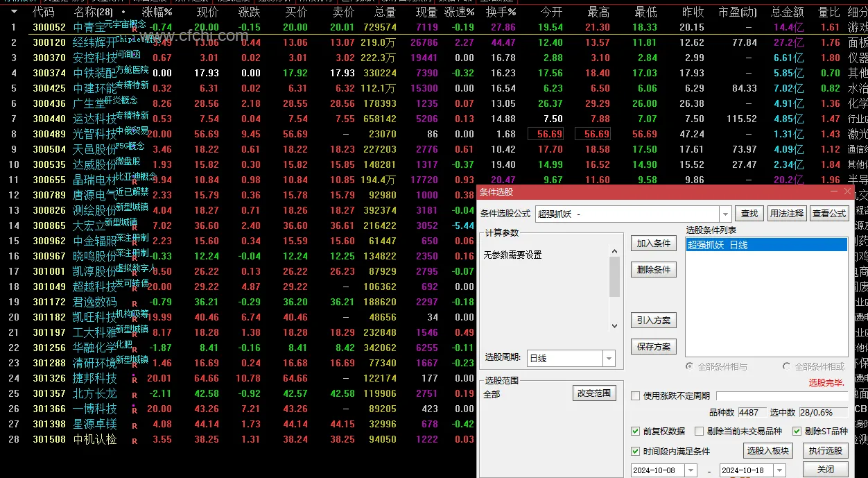Click the parameters panel scroll-down arrow
868x478 pixels.
click(x=614, y=326)
